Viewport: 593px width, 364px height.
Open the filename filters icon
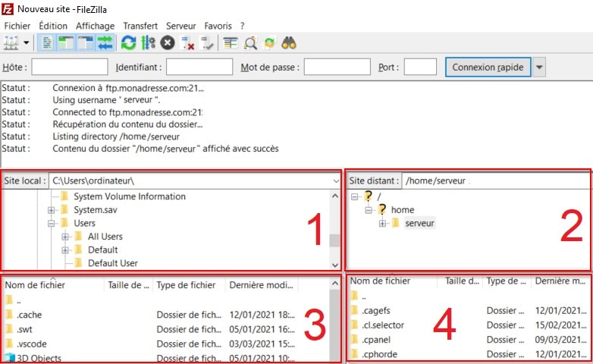pyautogui.click(x=231, y=43)
